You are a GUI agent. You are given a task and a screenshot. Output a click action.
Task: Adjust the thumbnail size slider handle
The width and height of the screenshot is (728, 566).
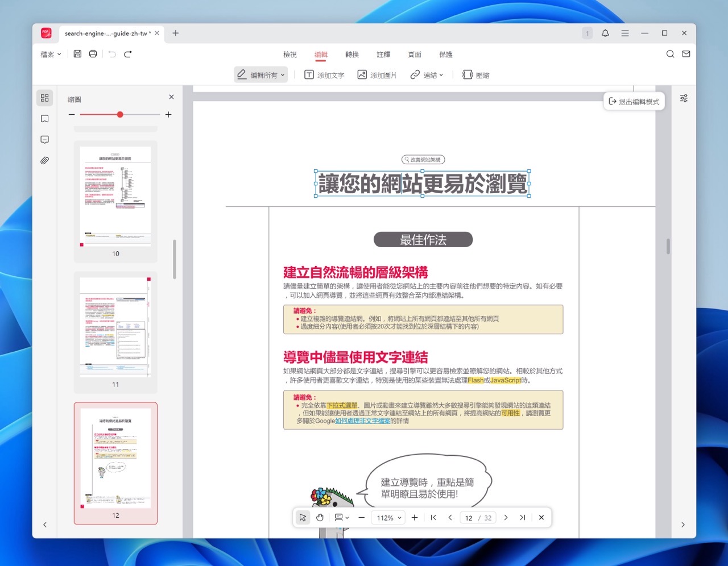click(120, 115)
